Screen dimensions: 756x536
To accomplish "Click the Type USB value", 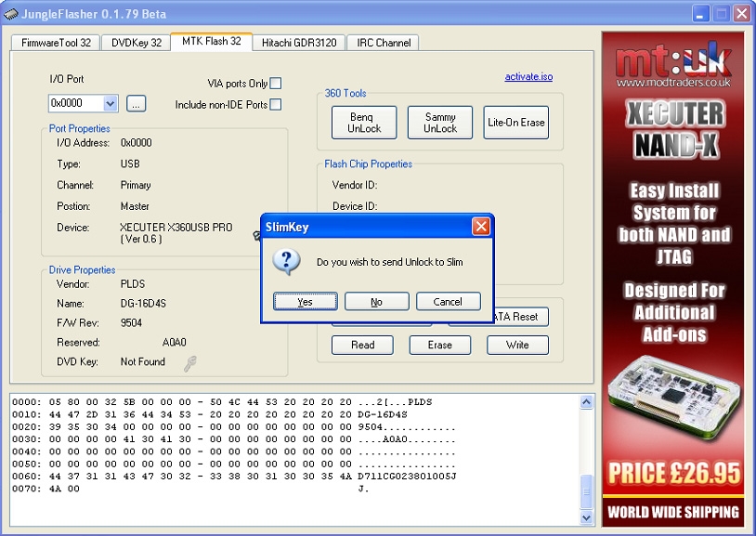I will [130, 163].
